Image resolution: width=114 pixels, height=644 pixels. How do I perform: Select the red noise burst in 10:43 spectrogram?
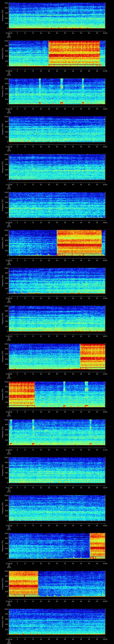coord(97,546)
